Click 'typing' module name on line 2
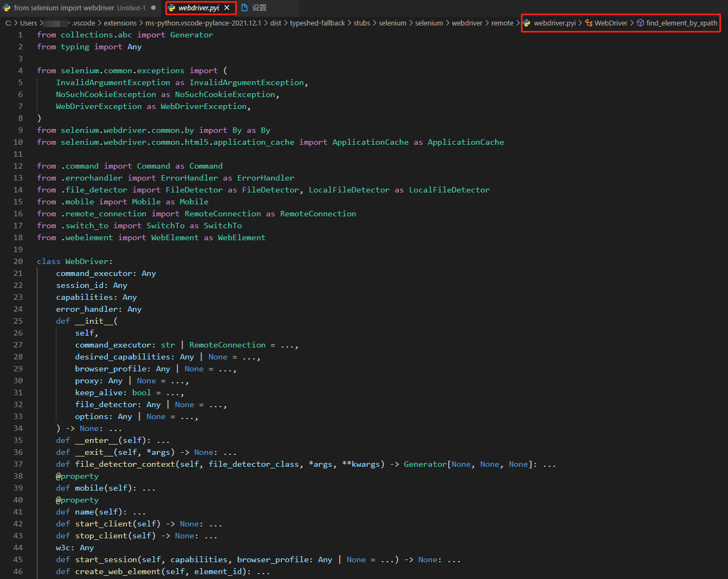The image size is (728, 579). 75,47
